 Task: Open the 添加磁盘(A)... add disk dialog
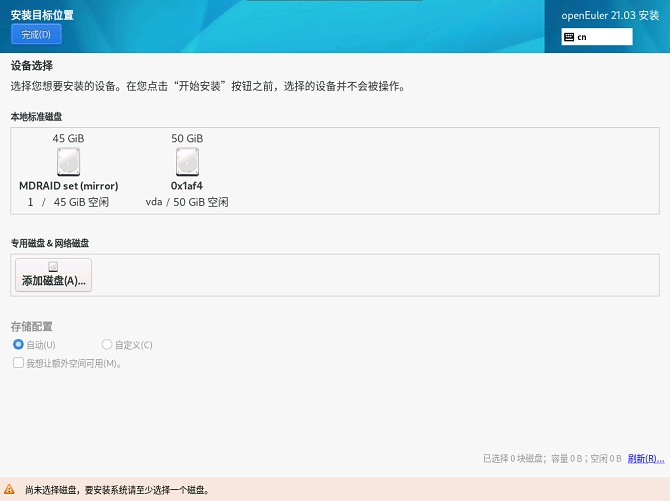tap(54, 282)
